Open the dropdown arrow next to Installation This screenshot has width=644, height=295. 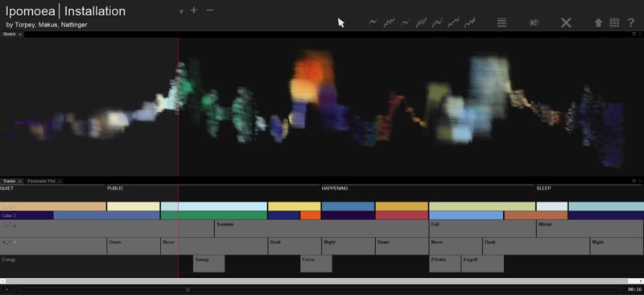tap(181, 11)
